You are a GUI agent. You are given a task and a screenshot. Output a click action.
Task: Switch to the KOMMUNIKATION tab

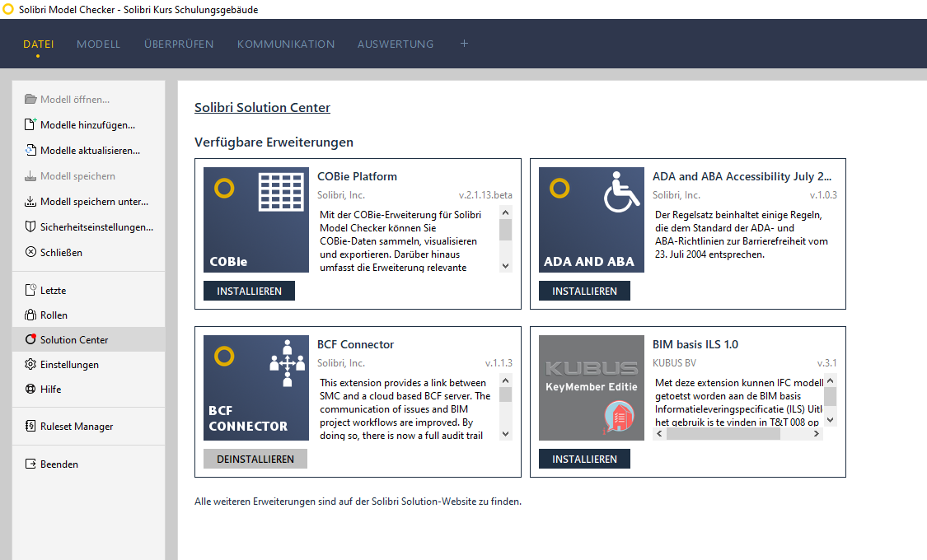click(286, 44)
